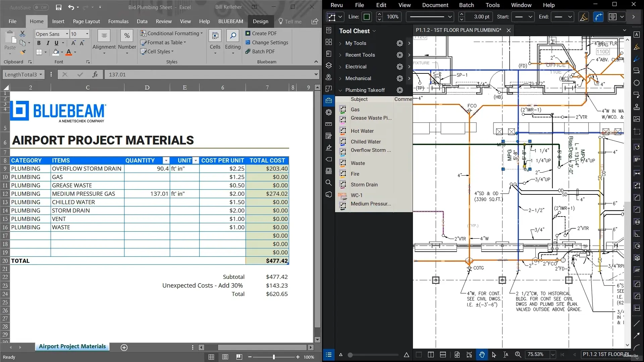Click the Line color swatch
644x362 pixels.
[367, 17]
